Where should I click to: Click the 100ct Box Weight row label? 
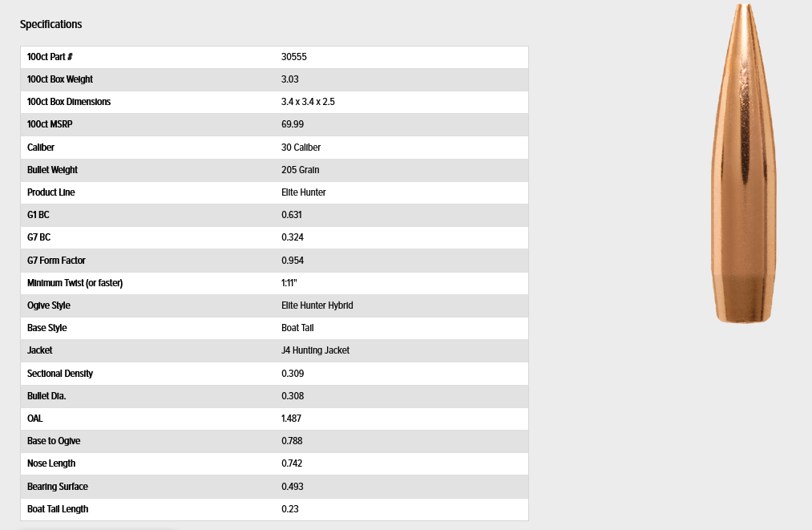(59, 79)
